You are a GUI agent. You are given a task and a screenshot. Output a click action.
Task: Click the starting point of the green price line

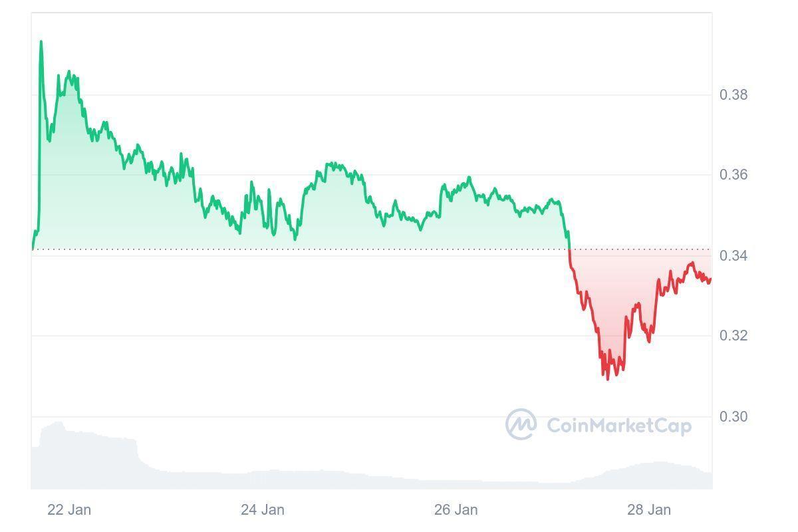tap(33, 249)
